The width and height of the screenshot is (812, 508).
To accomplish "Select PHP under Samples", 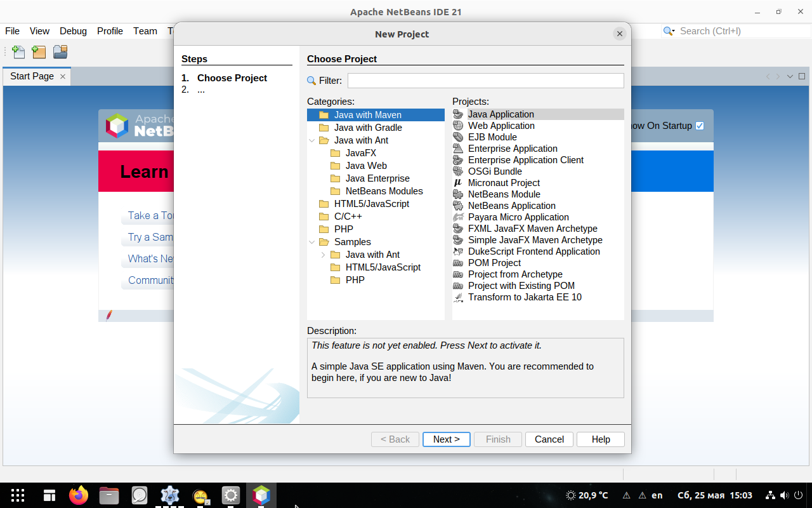I will pos(355,280).
